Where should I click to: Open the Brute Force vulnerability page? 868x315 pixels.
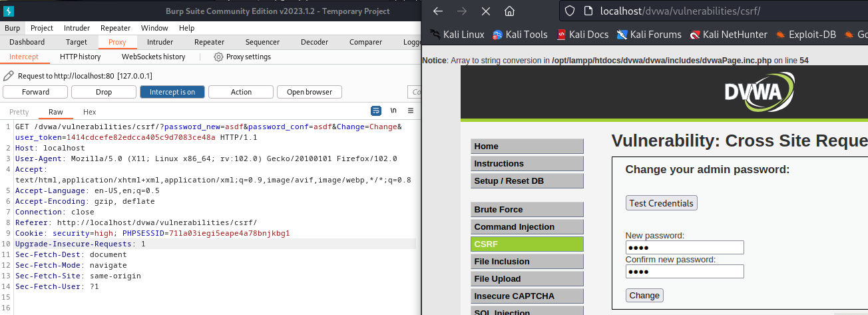[527, 210]
